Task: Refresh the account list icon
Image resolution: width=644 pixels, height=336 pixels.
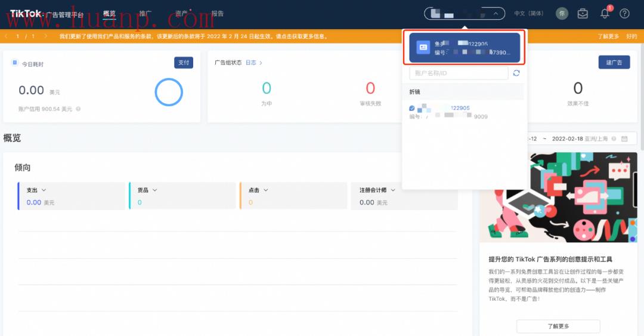Action: tap(516, 73)
